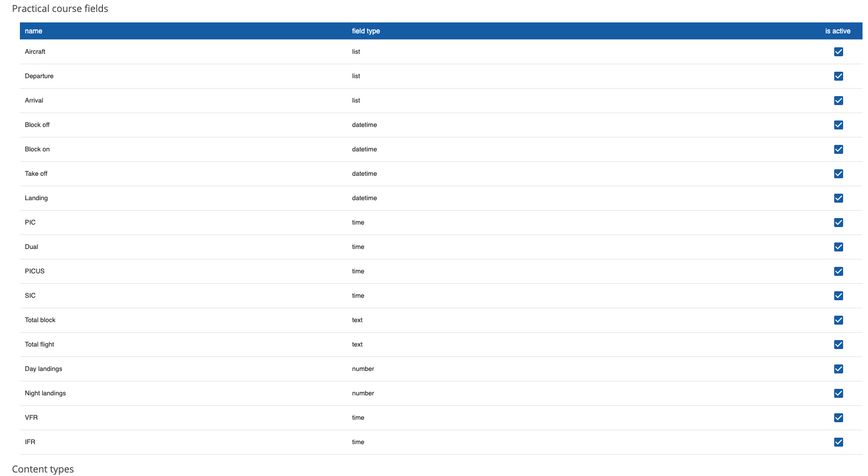Toggle Day landings active checkbox
The width and height of the screenshot is (868, 476).
(x=838, y=369)
